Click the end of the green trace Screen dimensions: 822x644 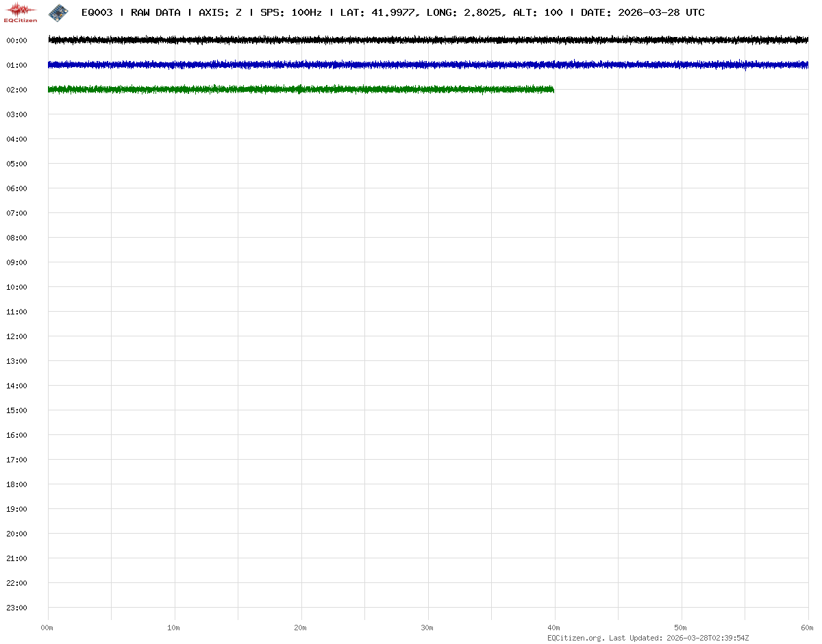553,90
